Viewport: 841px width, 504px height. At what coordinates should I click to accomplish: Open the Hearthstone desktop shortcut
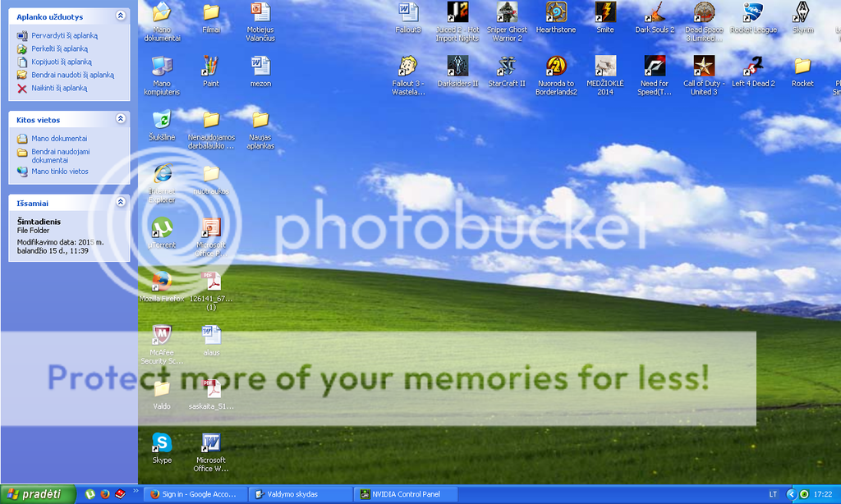(x=556, y=12)
